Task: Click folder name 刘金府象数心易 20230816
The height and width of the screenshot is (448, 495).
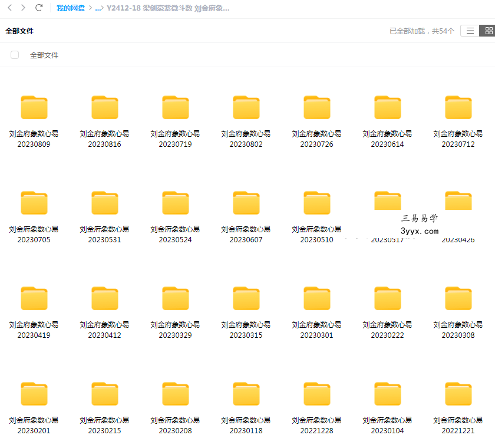Action: 104,139
